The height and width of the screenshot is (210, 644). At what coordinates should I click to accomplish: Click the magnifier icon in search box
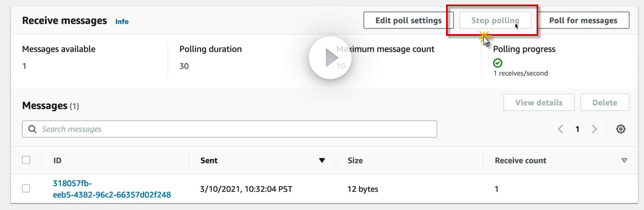[x=33, y=129]
